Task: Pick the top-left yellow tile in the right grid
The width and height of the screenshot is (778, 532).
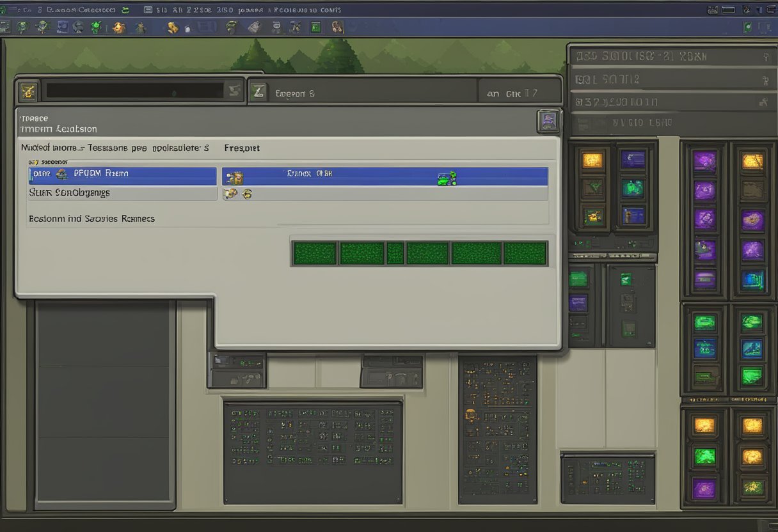Action: pyautogui.click(x=592, y=160)
